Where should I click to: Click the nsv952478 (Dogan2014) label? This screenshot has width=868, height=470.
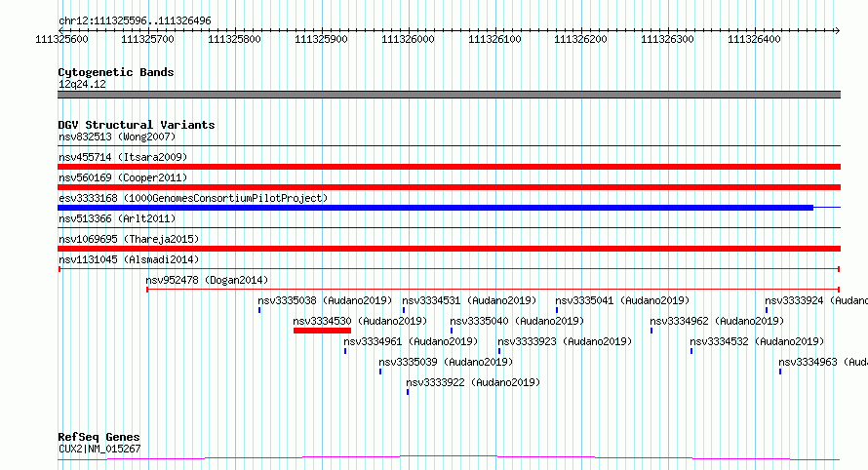tap(207, 280)
